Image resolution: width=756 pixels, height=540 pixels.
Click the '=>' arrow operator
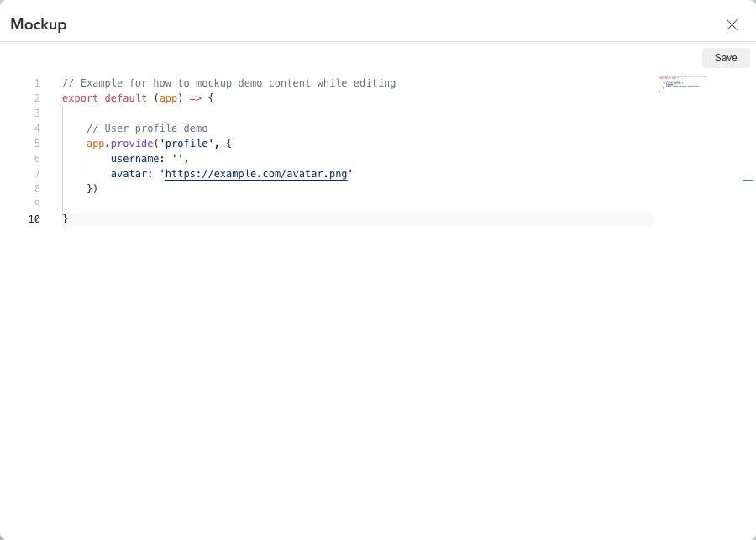coord(195,98)
